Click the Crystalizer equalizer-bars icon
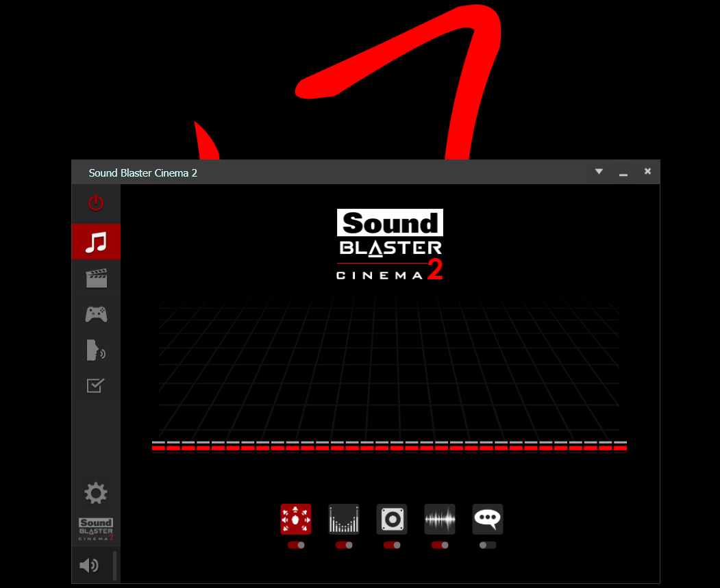720x588 pixels. [x=344, y=519]
